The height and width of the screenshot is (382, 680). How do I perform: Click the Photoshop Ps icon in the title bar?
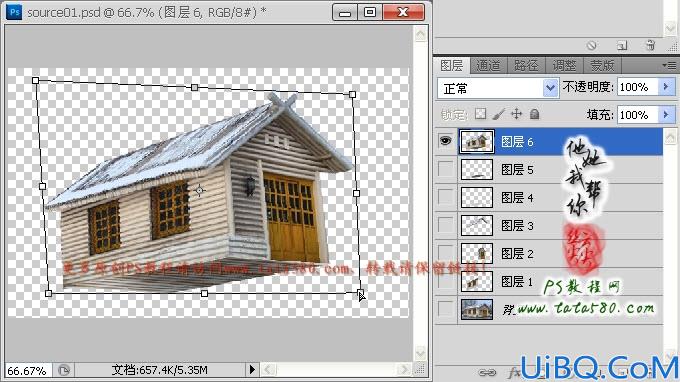coord(14,12)
